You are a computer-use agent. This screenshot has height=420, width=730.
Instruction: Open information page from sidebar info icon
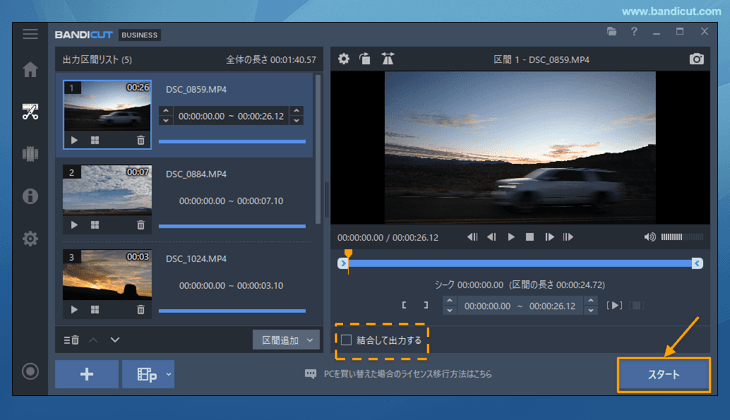(30, 196)
